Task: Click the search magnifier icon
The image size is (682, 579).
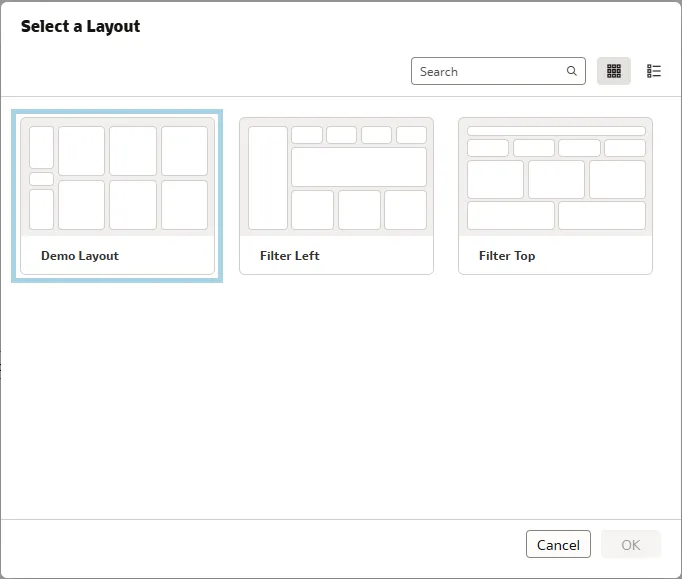Action: tap(572, 71)
